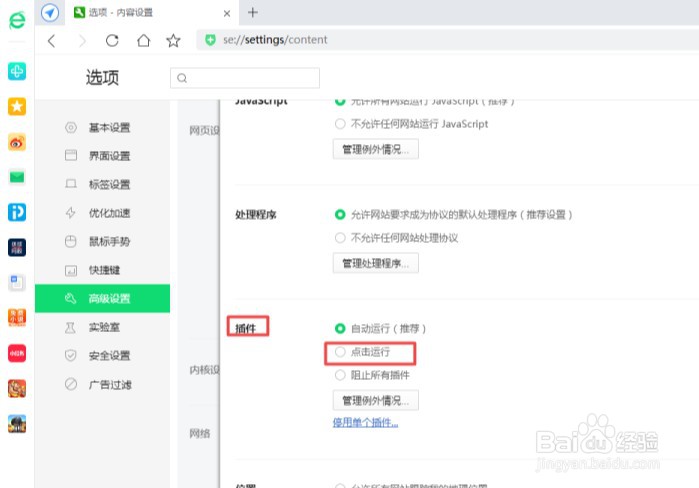Select 点击运行 plugin radio
Image resolution: width=699 pixels, height=488 pixels.
pyautogui.click(x=340, y=352)
